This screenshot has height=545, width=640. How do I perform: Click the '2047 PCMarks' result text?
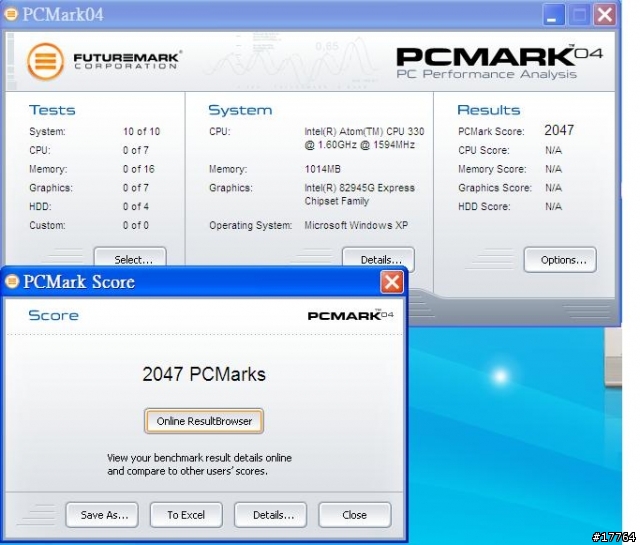(204, 374)
